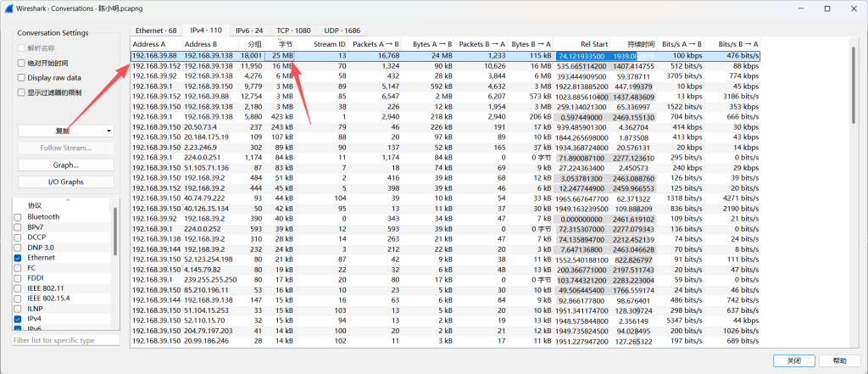The image size is (868, 374).
Task: Click the 关闭 button
Action: pos(794,360)
